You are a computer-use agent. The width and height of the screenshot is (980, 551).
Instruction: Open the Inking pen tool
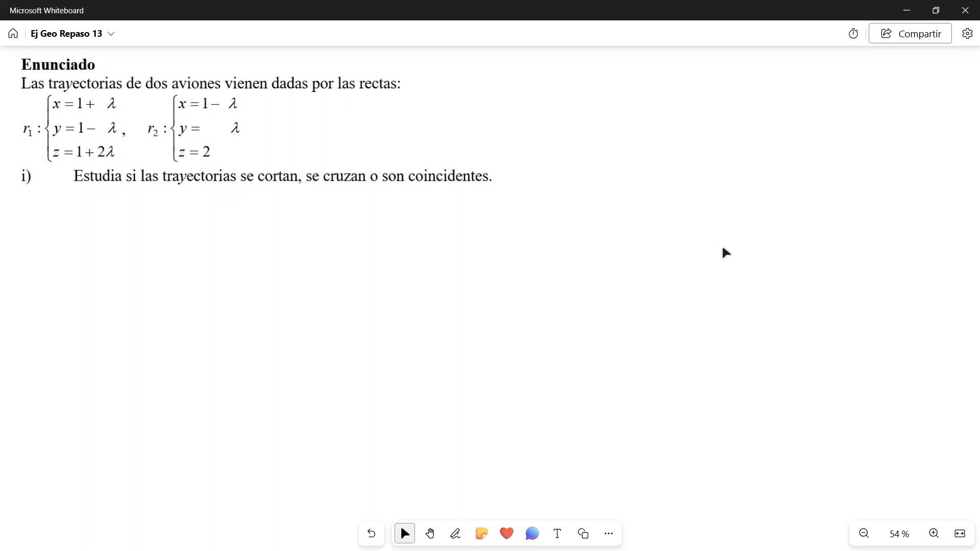pos(455,534)
